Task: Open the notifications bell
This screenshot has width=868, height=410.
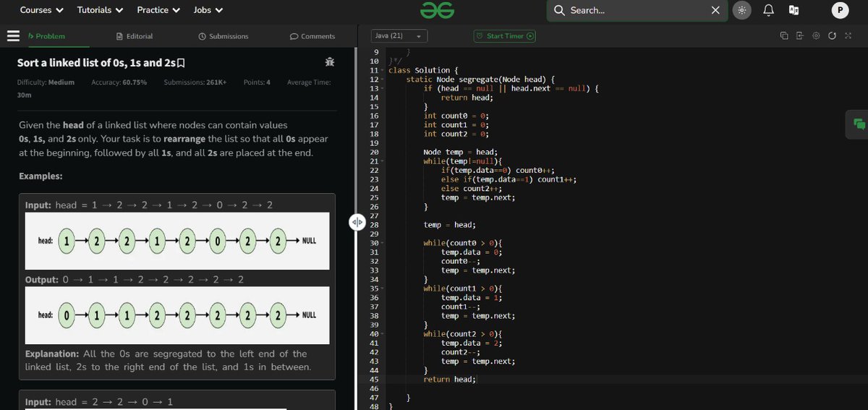Action: (x=769, y=10)
